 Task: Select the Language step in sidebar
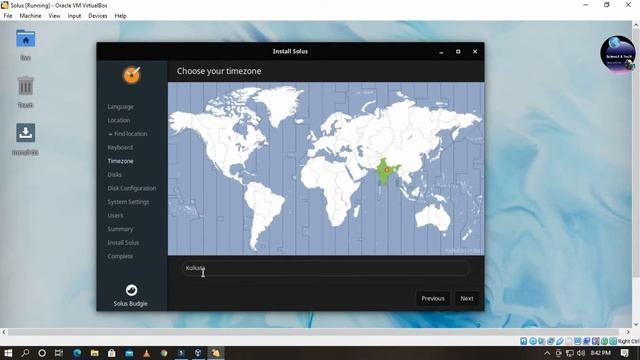120,107
